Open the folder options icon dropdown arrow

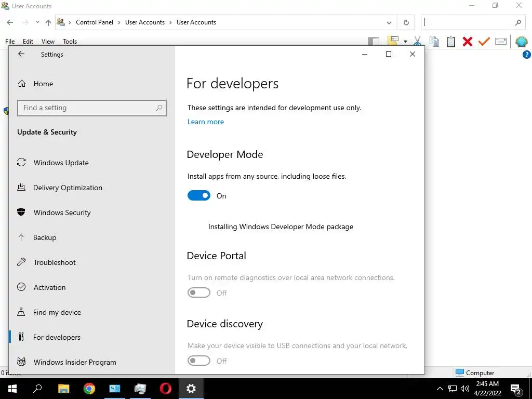pos(405,42)
